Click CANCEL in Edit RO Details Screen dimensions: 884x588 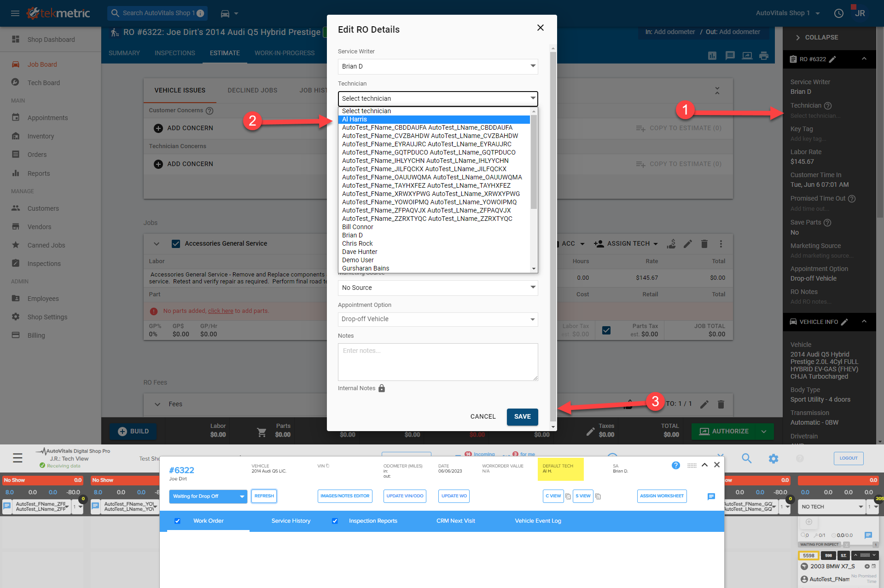click(483, 417)
